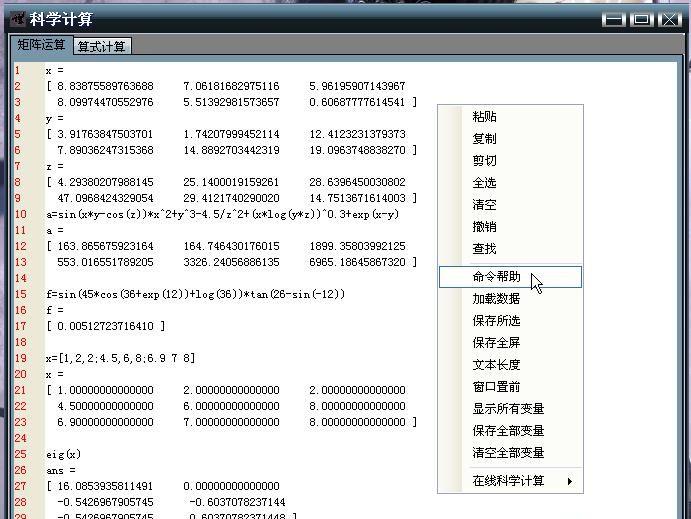Switch to the 矩阵运算 tab
The height and width of the screenshot is (519, 691).
point(41,46)
